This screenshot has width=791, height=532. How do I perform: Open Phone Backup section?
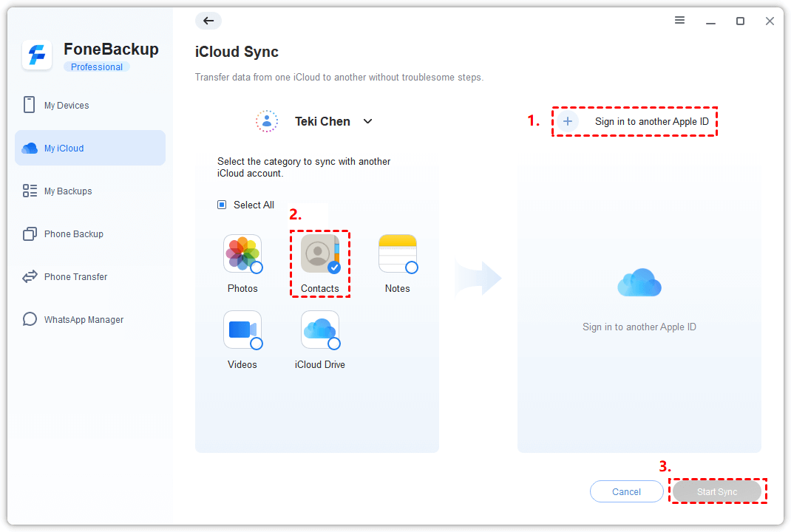click(89, 234)
